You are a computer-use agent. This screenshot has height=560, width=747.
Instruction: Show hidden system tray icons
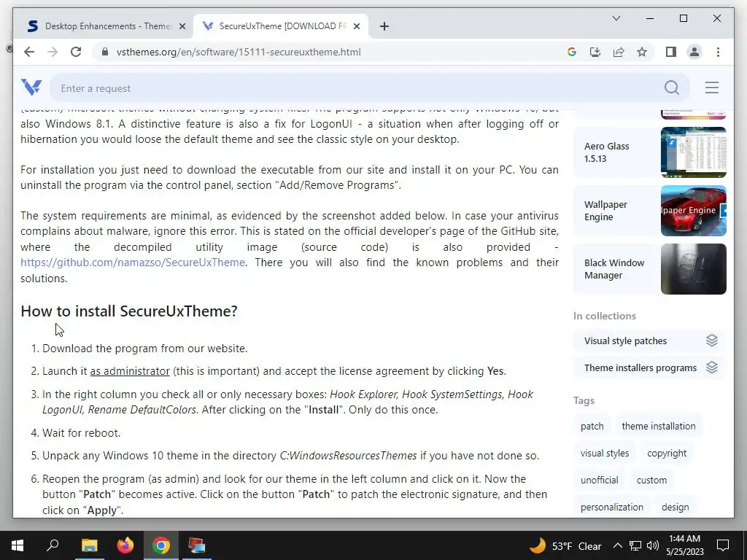(617, 545)
